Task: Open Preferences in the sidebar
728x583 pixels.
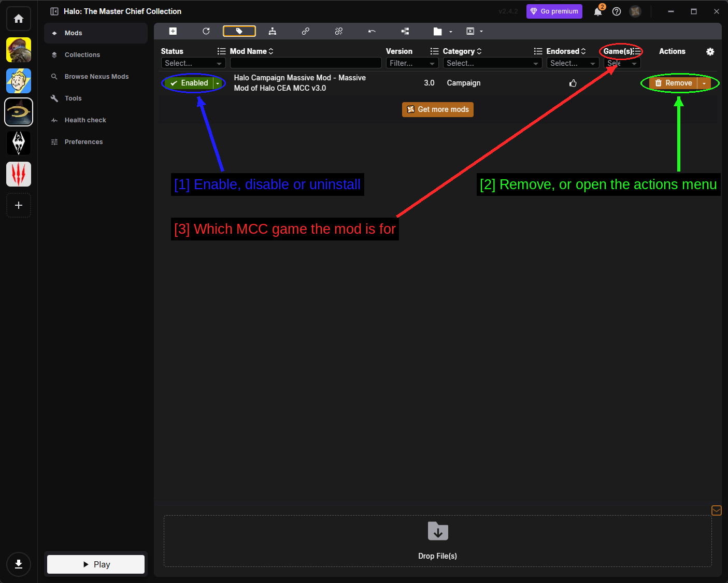Action: [96, 142]
